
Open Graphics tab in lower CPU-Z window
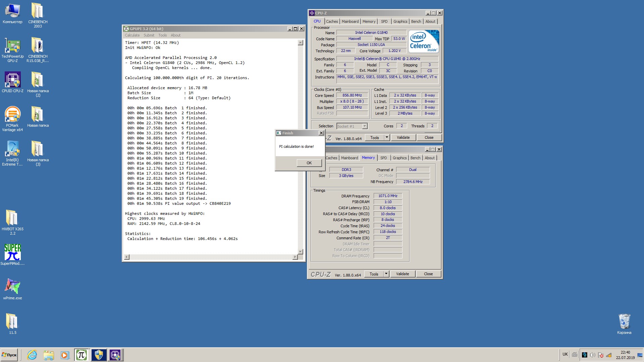point(399,158)
